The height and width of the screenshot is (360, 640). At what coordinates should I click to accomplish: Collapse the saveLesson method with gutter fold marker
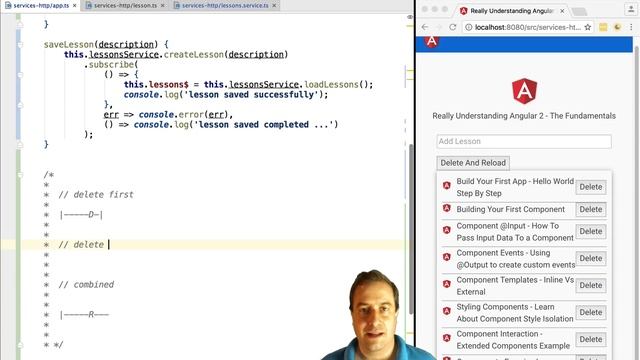pos(20,44)
